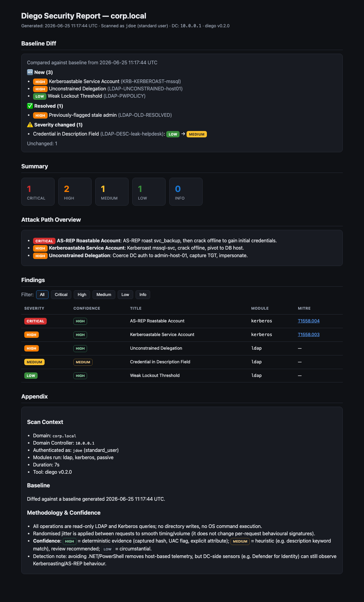This screenshot has width=364, height=602.
Task: Click the Tool: diego v0.2.0 entry
Action: coord(52,472)
